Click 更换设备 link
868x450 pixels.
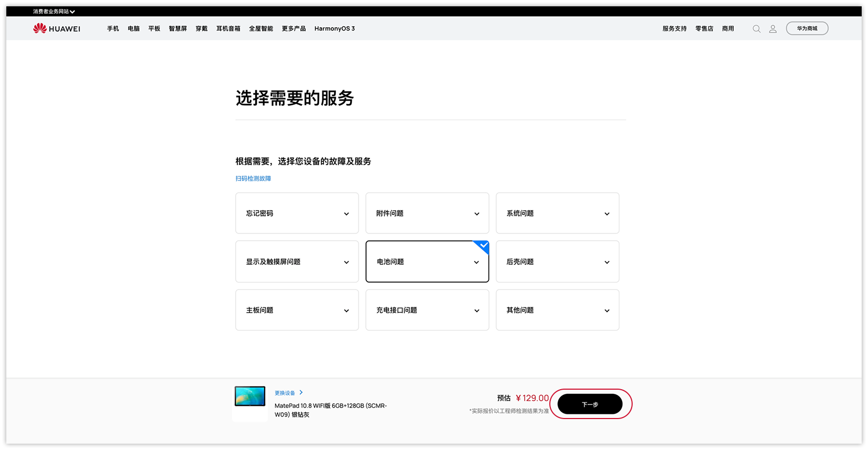coord(285,393)
